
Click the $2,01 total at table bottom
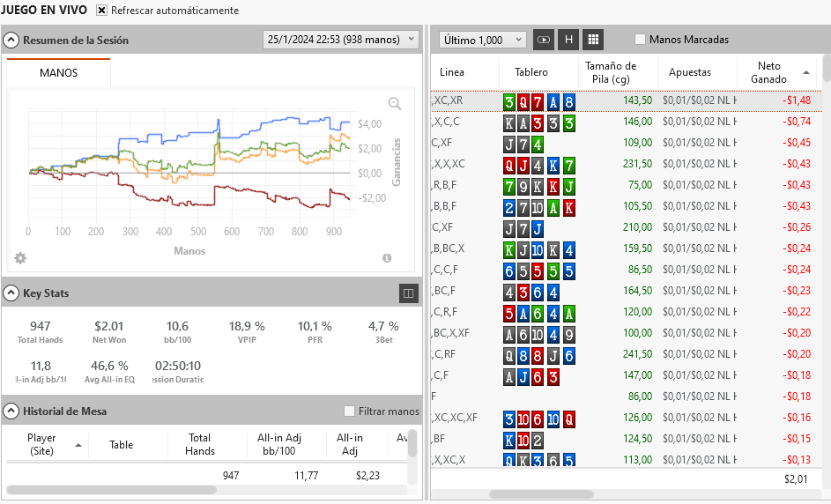[796, 479]
